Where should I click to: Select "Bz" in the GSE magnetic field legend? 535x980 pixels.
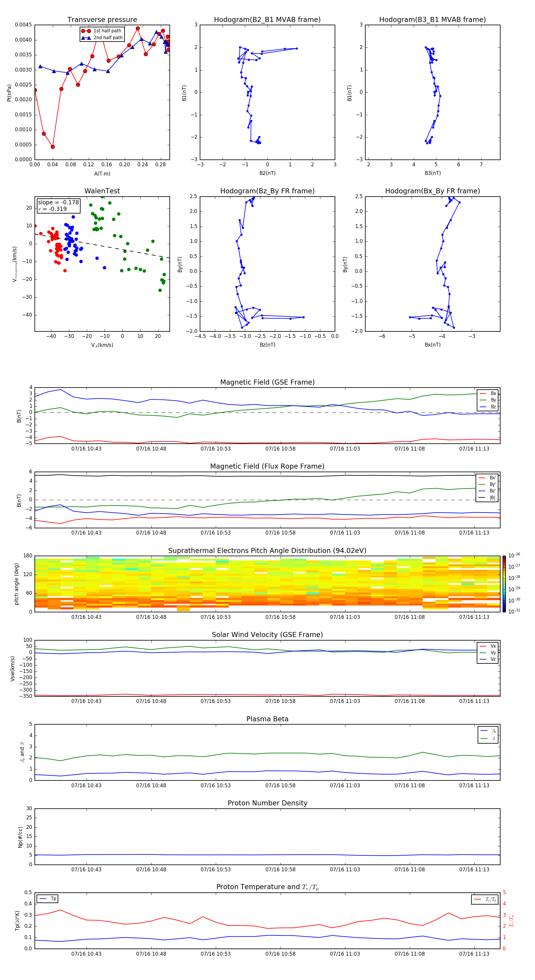[488, 407]
